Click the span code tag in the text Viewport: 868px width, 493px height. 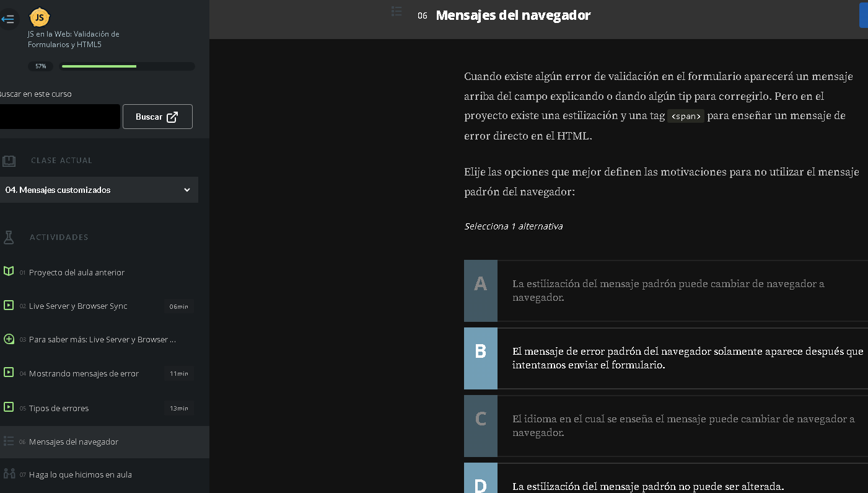tap(686, 116)
